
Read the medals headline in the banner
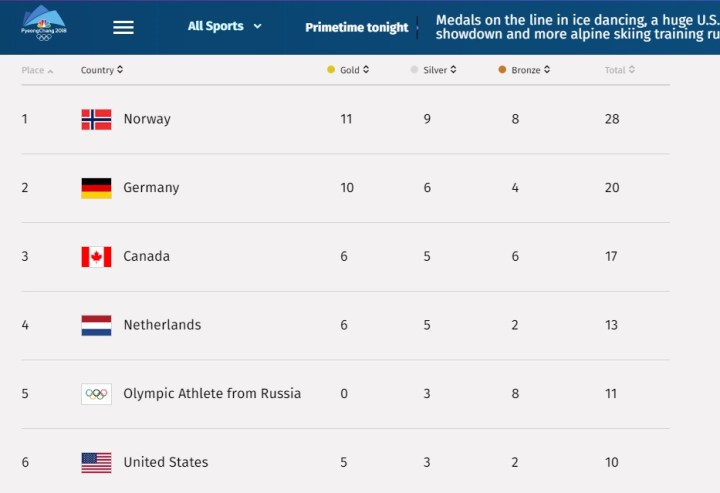coord(576,27)
